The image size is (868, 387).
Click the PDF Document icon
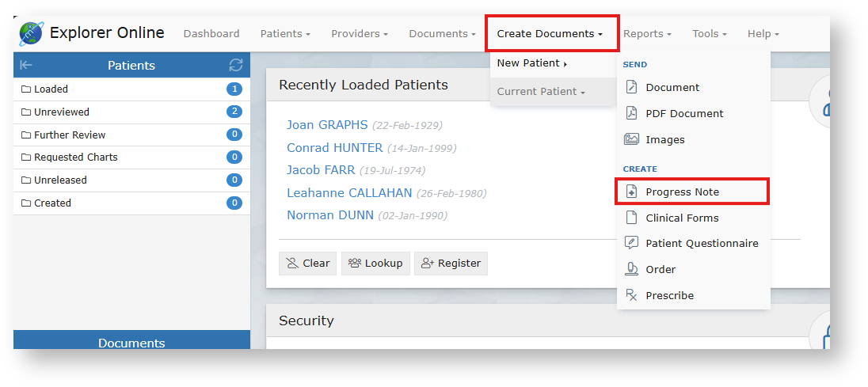click(x=631, y=113)
